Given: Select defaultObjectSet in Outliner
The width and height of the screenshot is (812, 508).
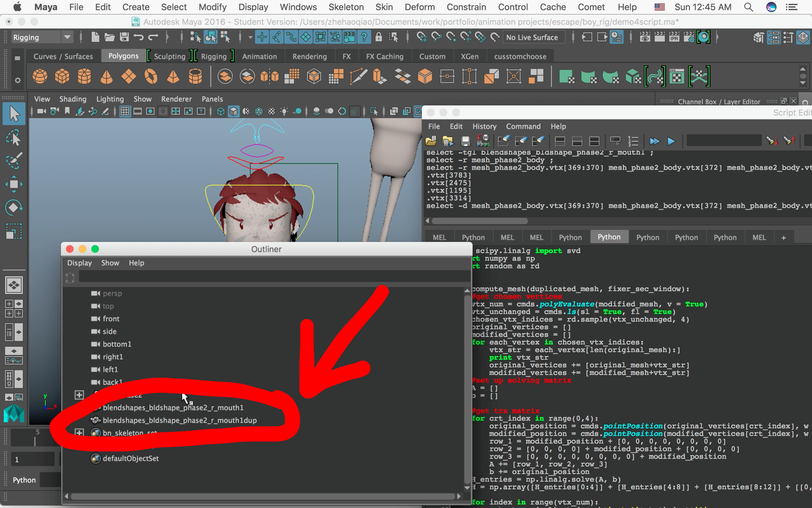Looking at the screenshot, I should coord(131,458).
